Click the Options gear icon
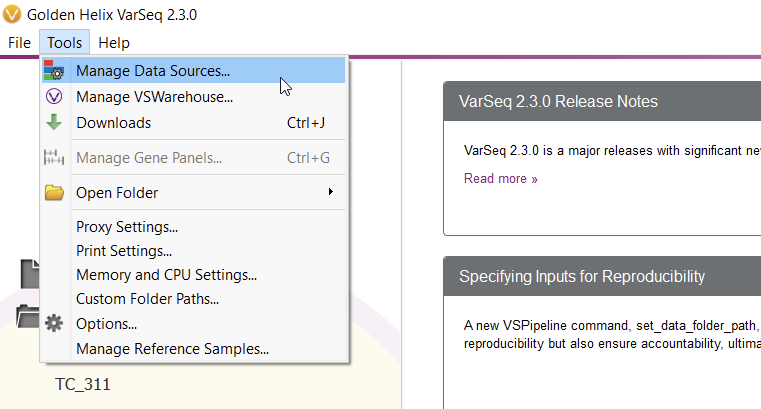This screenshot has height=409, width=761. [54, 323]
